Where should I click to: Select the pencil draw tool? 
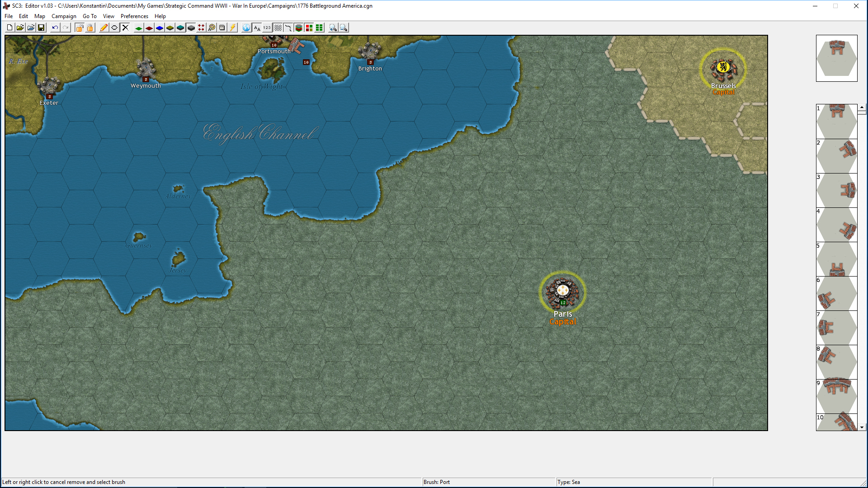coord(104,28)
